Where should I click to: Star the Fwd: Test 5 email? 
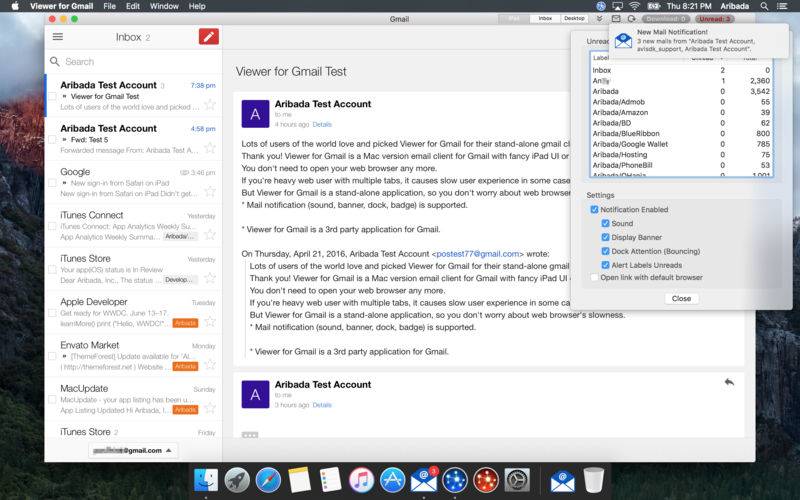(209, 148)
